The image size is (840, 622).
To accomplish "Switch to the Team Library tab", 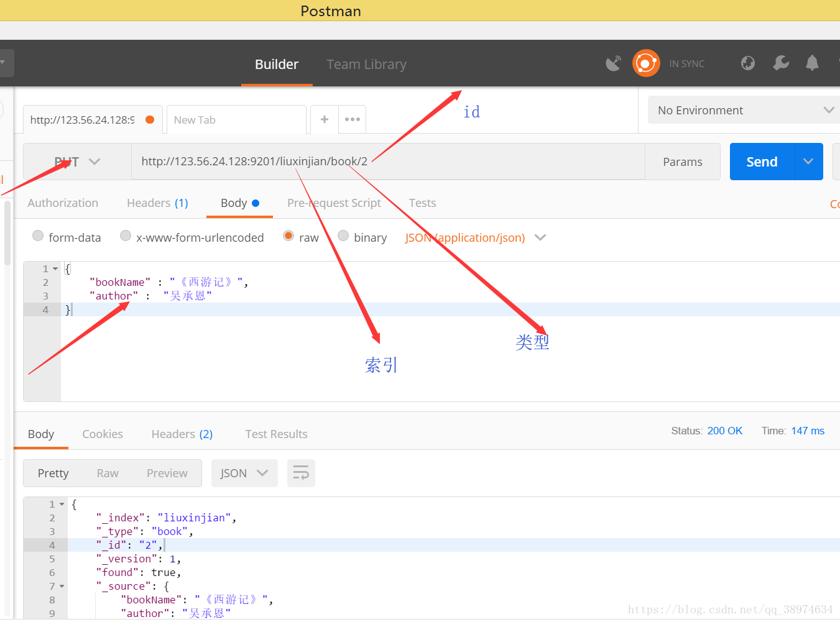I will (x=366, y=64).
